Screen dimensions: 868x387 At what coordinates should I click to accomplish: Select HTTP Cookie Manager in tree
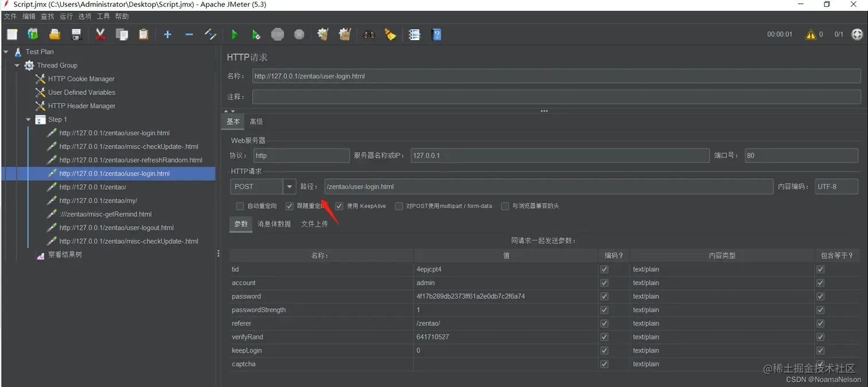[81, 79]
